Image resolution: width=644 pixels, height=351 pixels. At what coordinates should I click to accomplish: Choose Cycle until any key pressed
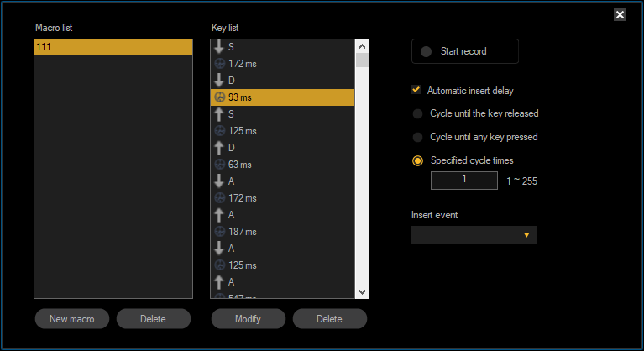click(418, 137)
